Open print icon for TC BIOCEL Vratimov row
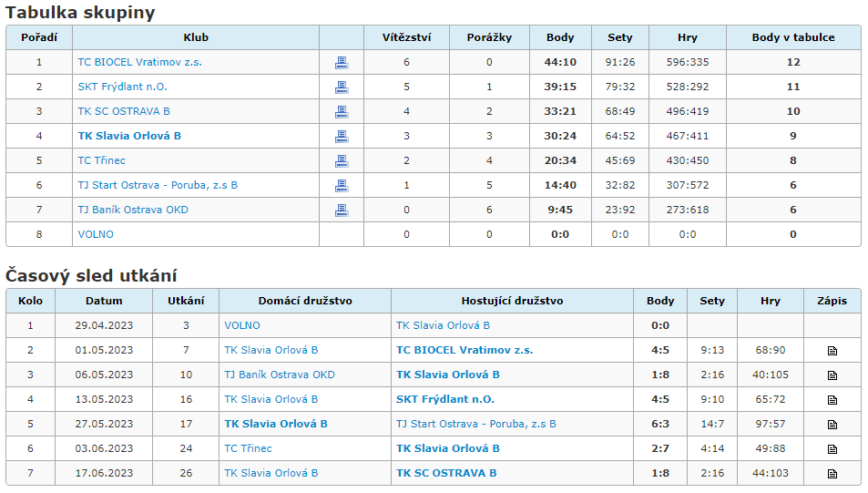The image size is (868, 493). pos(342,63)
